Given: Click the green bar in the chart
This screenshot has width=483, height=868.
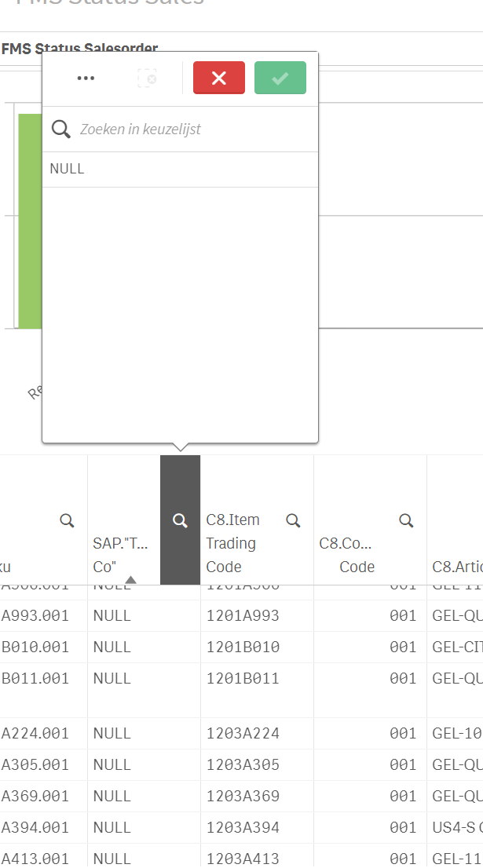Looking at the screenshot, I should click(x=30, y=221).
